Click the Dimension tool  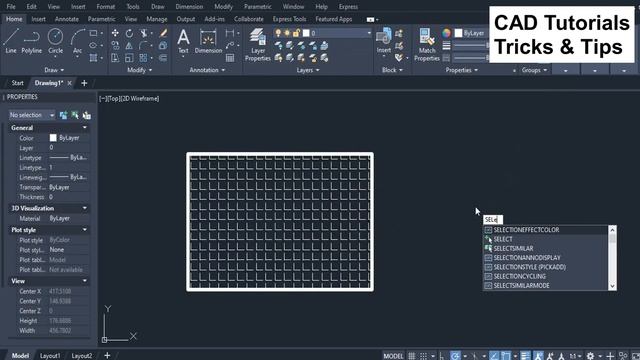pyautogui.click(x=208, y=41)
